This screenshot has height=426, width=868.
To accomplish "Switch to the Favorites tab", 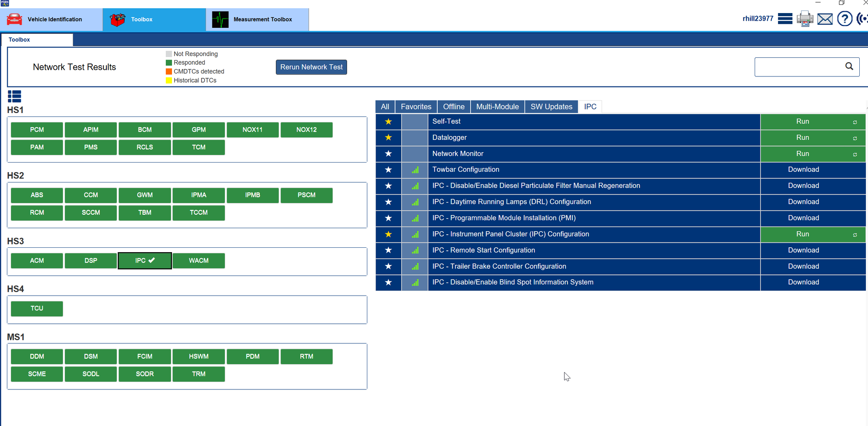I will [x=416, y=106].
